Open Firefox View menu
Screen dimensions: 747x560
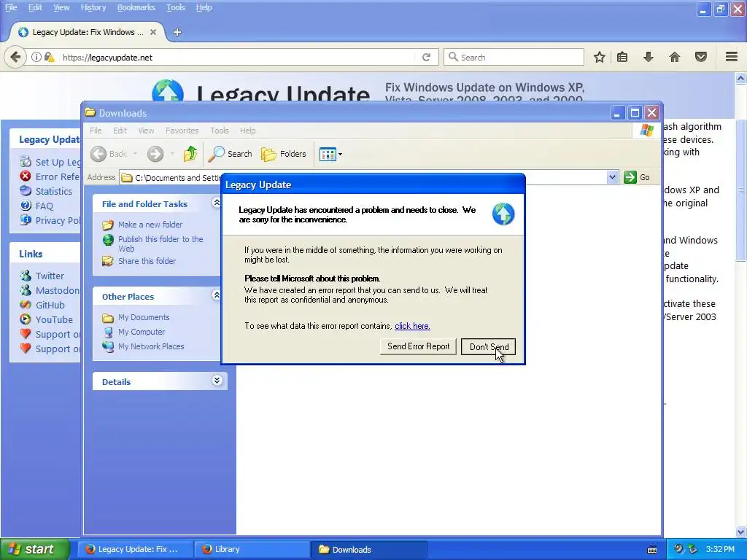(x=61, y=7)
